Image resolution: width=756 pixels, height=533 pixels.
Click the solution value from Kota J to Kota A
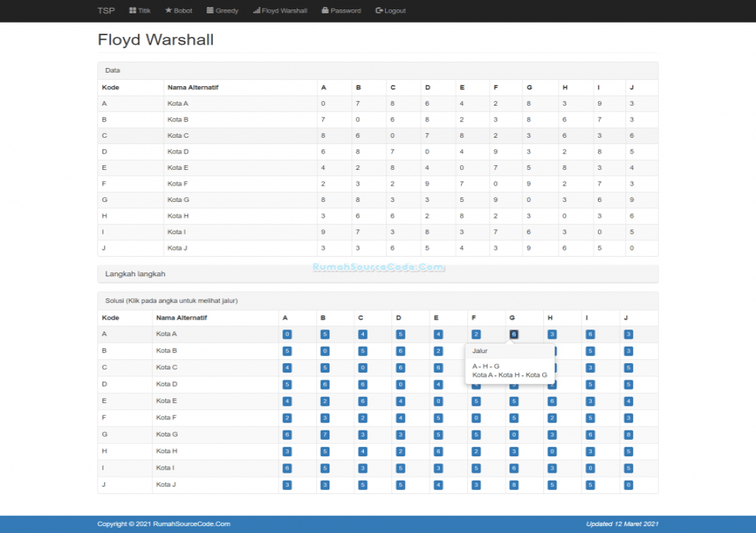point(288,484)
